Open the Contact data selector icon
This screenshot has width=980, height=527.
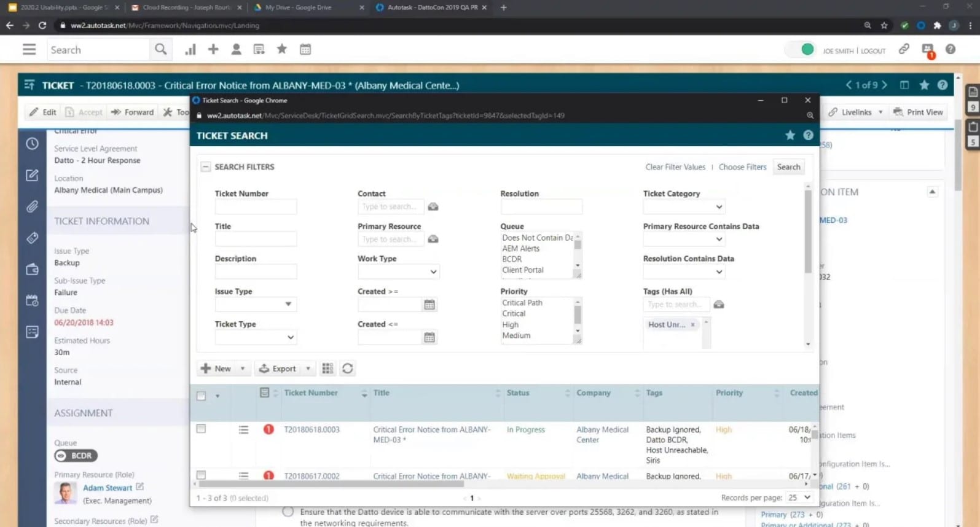coord(433,207)
